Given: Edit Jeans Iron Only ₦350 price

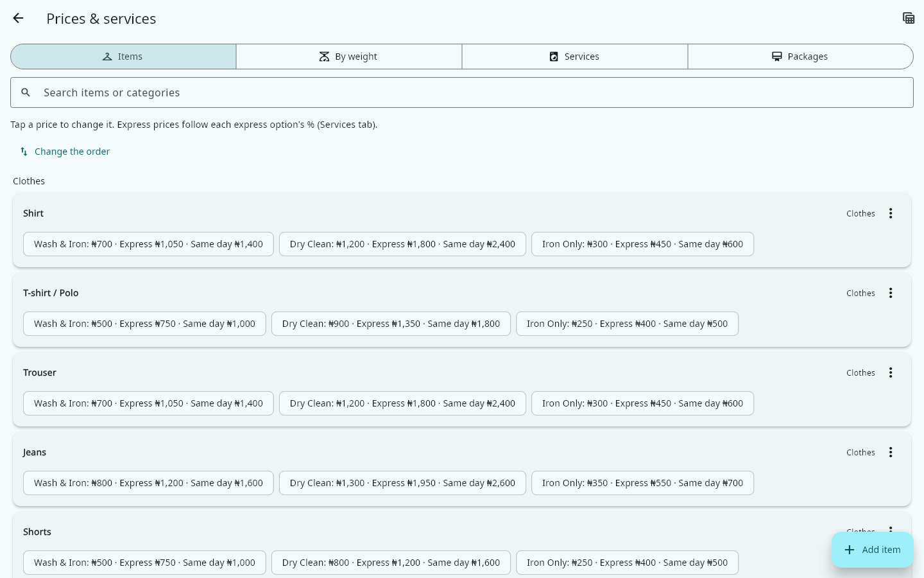Looking at the screenshot, I should click(642, 483).
